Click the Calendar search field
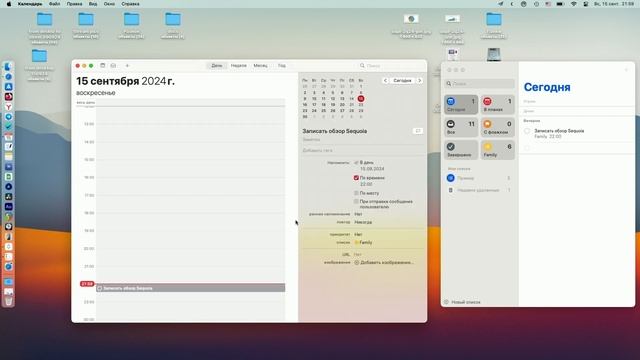Screen dimensions: 640x360 coord(391,65)
